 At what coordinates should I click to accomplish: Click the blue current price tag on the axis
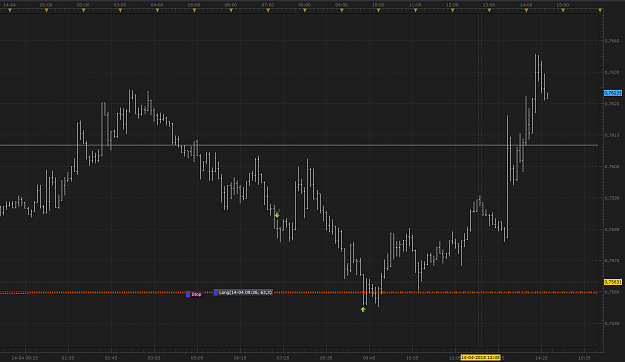(x=613, y=93)
